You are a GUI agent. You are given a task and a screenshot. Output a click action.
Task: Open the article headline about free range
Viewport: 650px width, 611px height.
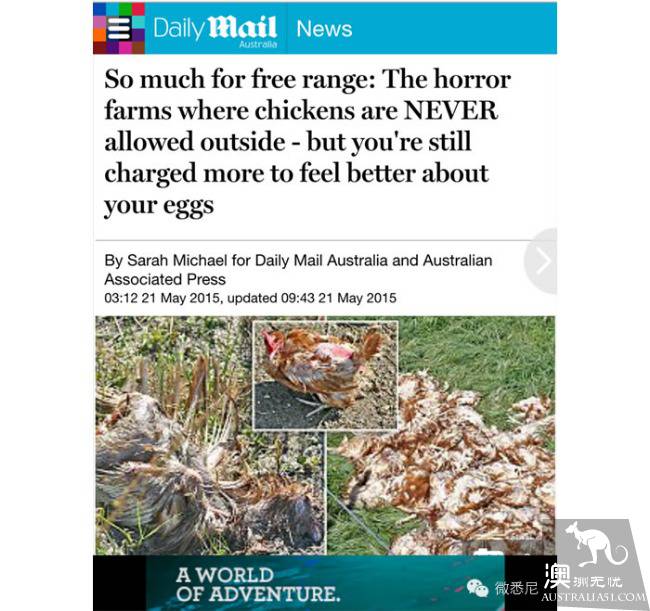click(x=307, y=142)
